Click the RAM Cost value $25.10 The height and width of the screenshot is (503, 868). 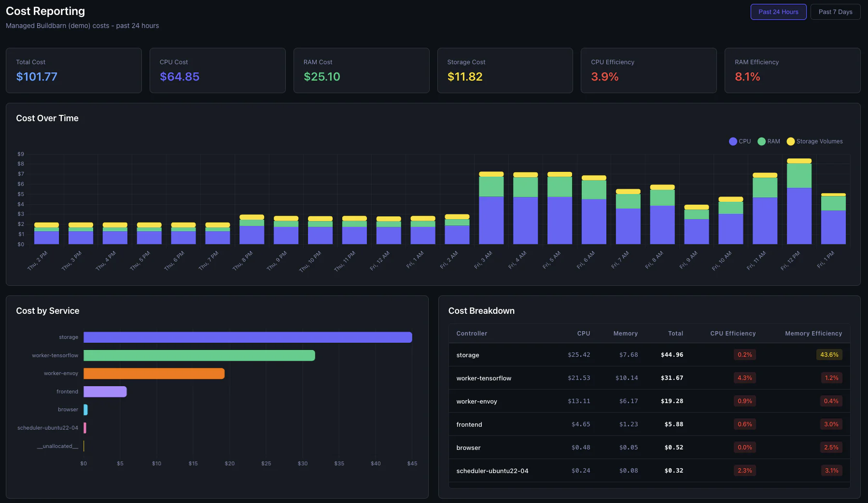322,77
